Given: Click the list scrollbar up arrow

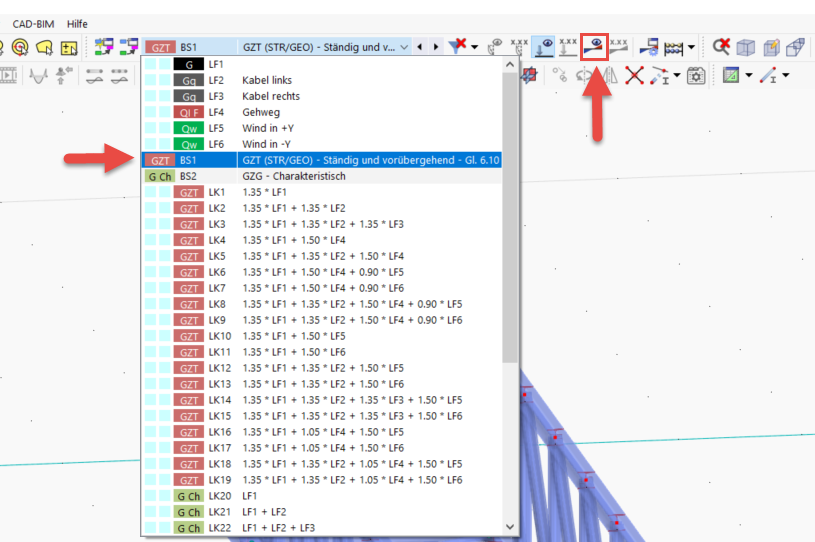Looking at the screenshot, I should pos(510,64).
